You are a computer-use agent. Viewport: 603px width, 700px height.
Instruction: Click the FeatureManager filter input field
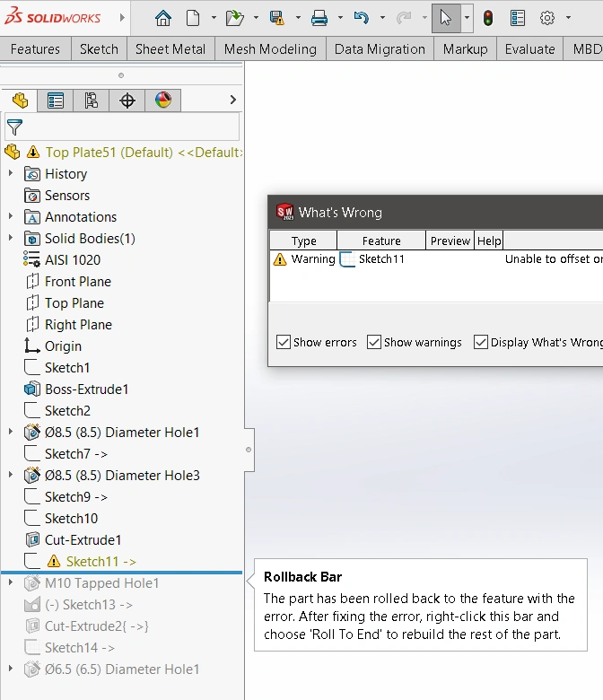tap(122, 127)
